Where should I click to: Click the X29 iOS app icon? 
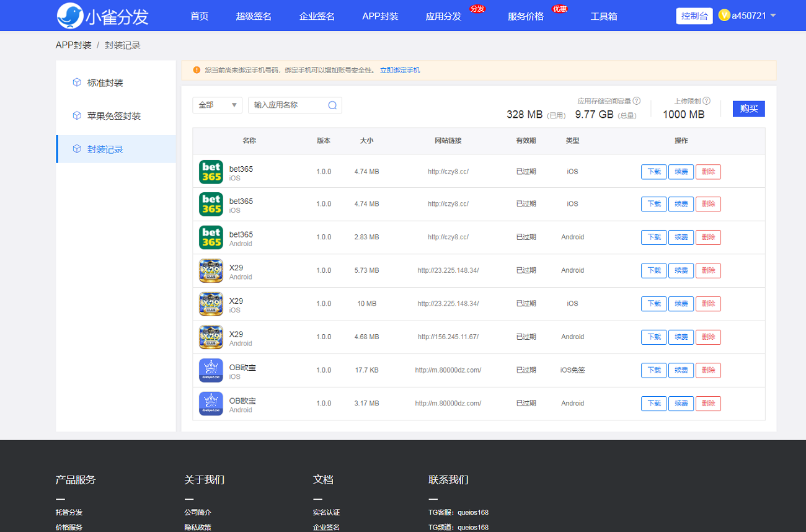(x=211, y=304)
